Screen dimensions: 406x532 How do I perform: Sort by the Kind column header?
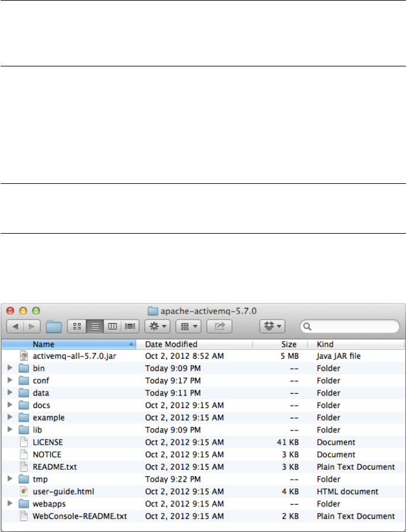click(356, 345)
